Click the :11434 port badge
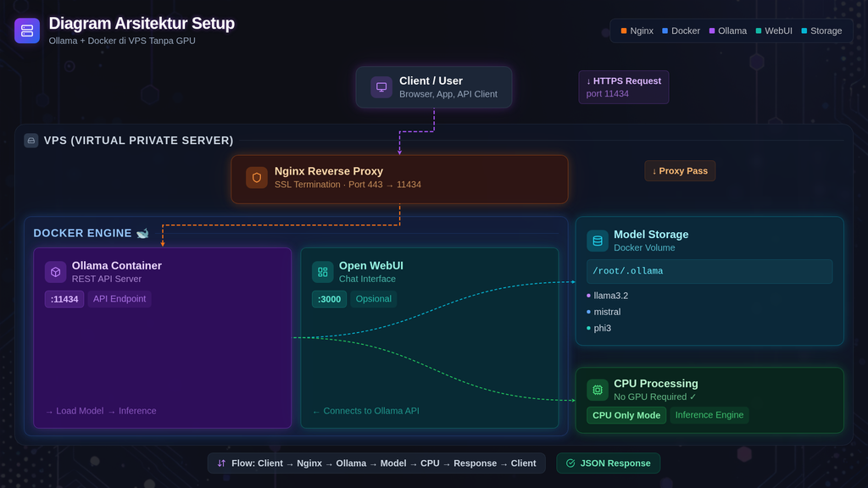868x488 pixels. (64, 299)
